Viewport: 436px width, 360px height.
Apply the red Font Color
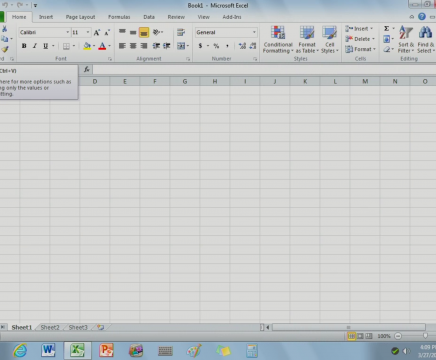tap(102, 46)
